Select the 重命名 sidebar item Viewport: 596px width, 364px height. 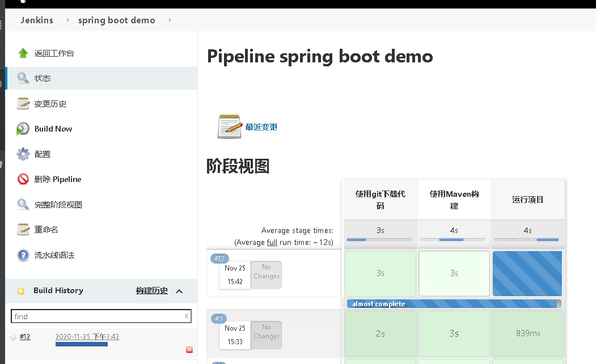coord(46,230)
